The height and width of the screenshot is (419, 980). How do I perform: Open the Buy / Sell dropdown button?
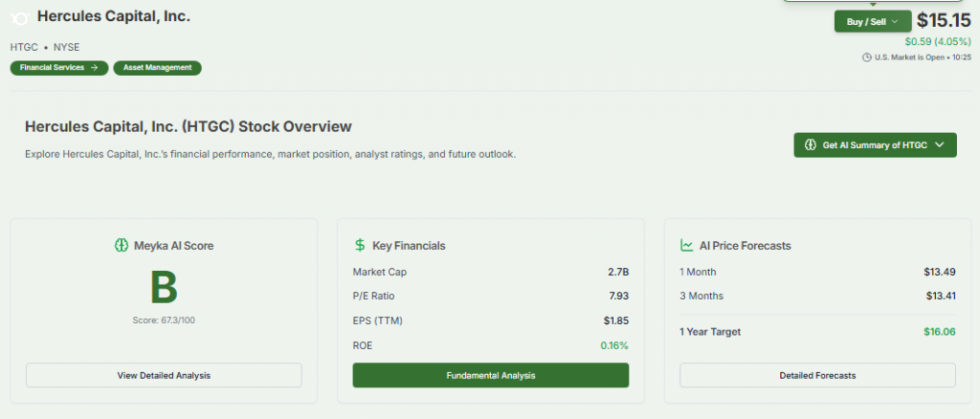pyautogui.click(x=873, y=21)
